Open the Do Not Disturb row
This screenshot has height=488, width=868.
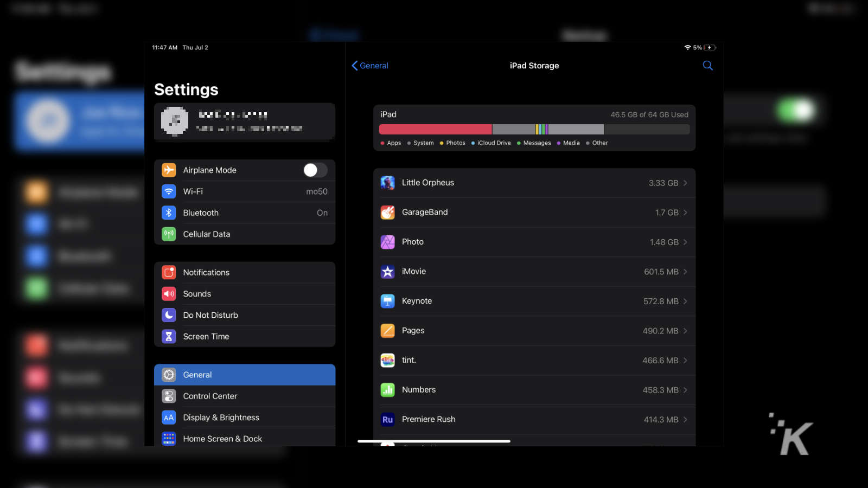coord(245,315)
